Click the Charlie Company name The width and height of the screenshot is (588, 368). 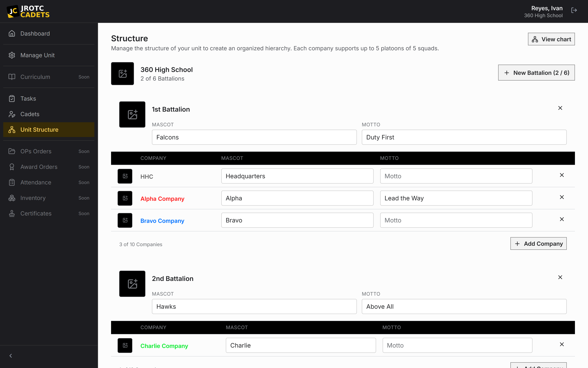point(164,346)
